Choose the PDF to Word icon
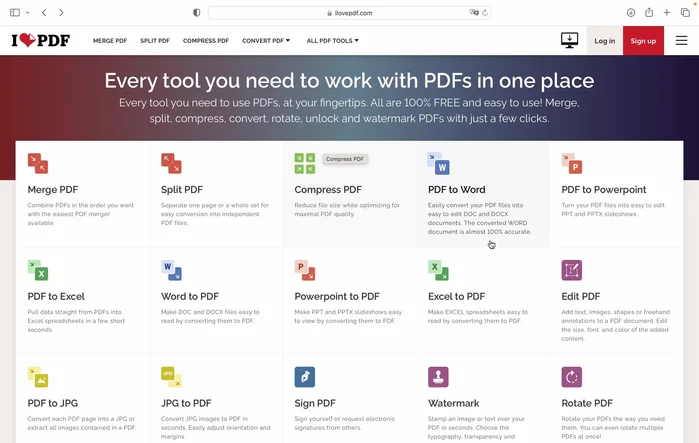The width and height of the screenshot is (699, 443). 439,164
